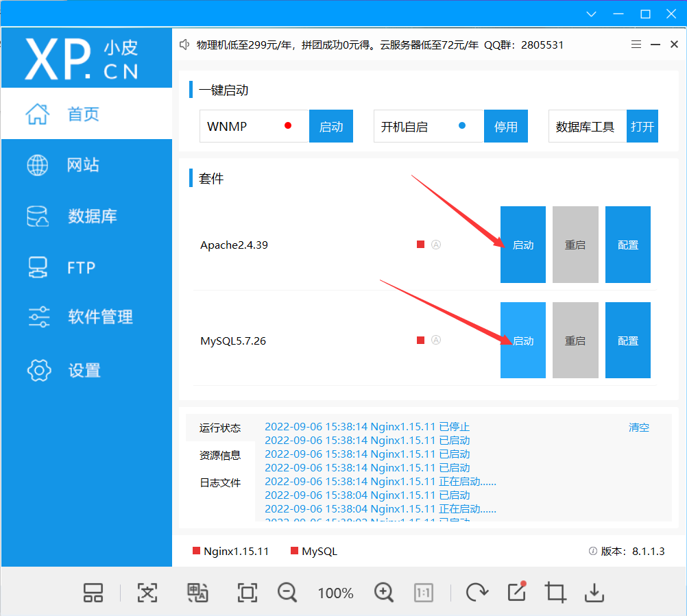Viewport: 687px width, 616px height.
Task: Toggle the auto-start A icon for Apache2.4.39
Action: coord(436,245)
